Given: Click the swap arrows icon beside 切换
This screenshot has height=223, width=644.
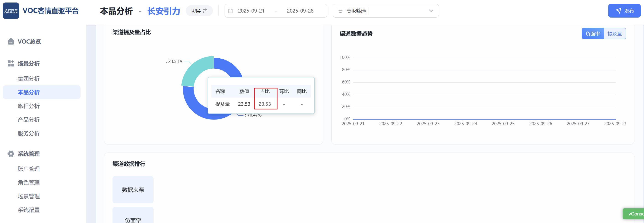Looking at the screenshot, I should pos(205,11).
